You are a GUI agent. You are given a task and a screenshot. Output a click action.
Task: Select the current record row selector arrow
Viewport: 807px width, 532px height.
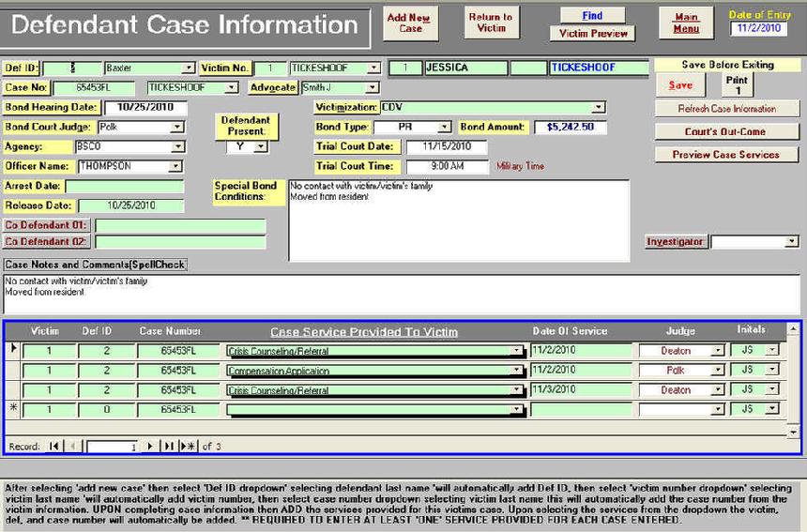[13, 349]
